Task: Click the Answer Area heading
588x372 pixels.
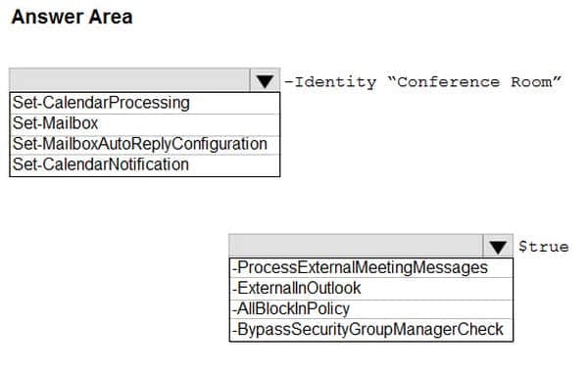Action: (x=72, y=18)
